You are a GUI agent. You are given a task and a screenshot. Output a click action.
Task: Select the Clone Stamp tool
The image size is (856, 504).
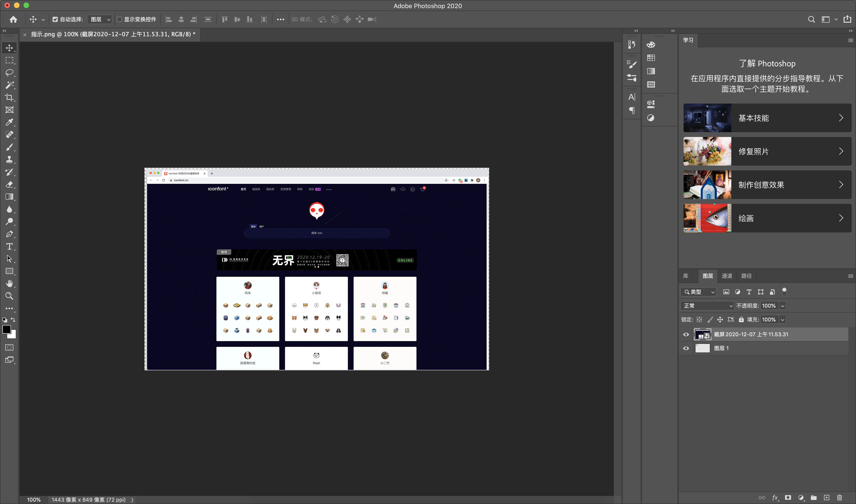[10, 159]
